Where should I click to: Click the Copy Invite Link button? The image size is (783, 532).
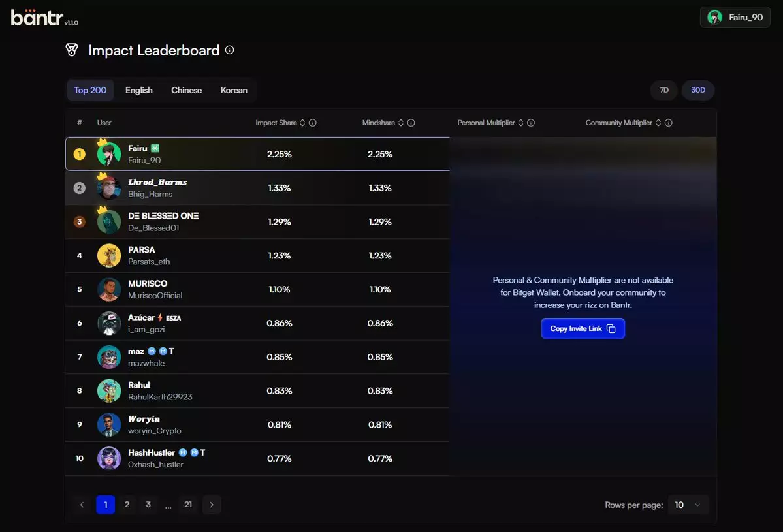[x=583, y=328]
